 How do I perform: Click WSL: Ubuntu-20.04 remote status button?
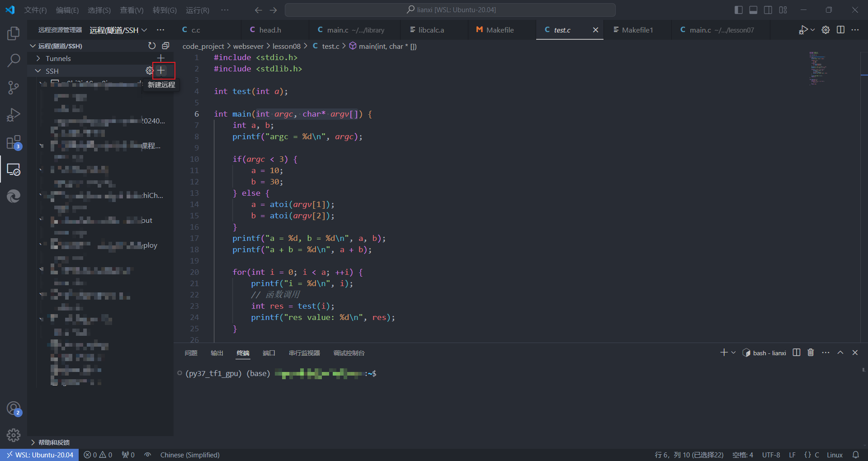(40, 455)
